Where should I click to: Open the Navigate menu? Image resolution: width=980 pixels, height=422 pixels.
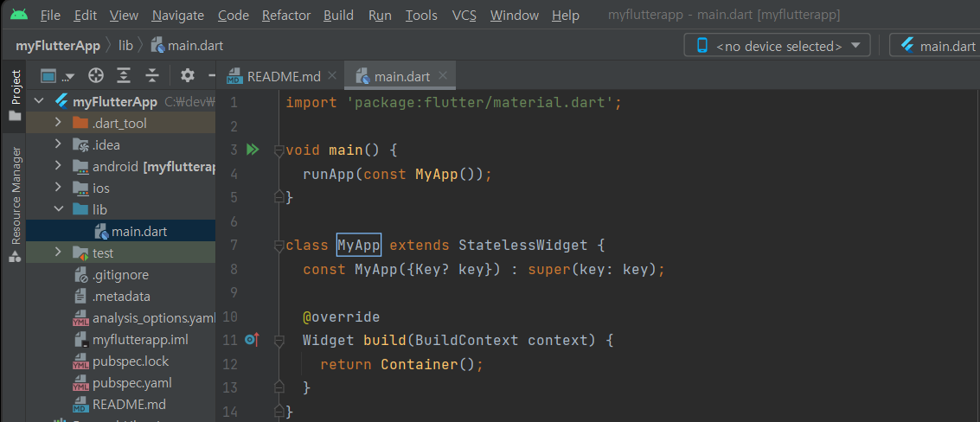pyautogui.click(x=177, y=15)
